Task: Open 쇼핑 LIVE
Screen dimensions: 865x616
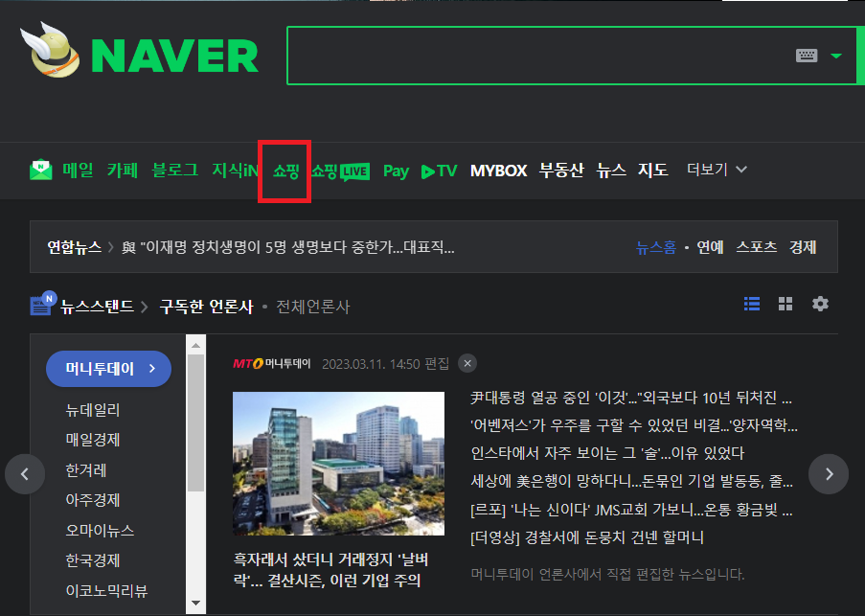Action: 340,171
